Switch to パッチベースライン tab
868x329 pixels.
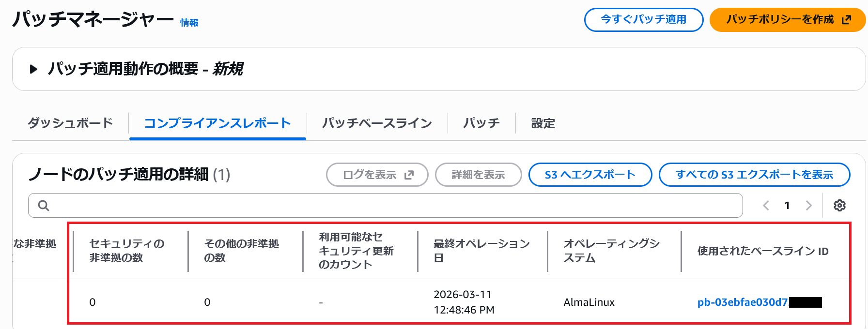[377, 123]
